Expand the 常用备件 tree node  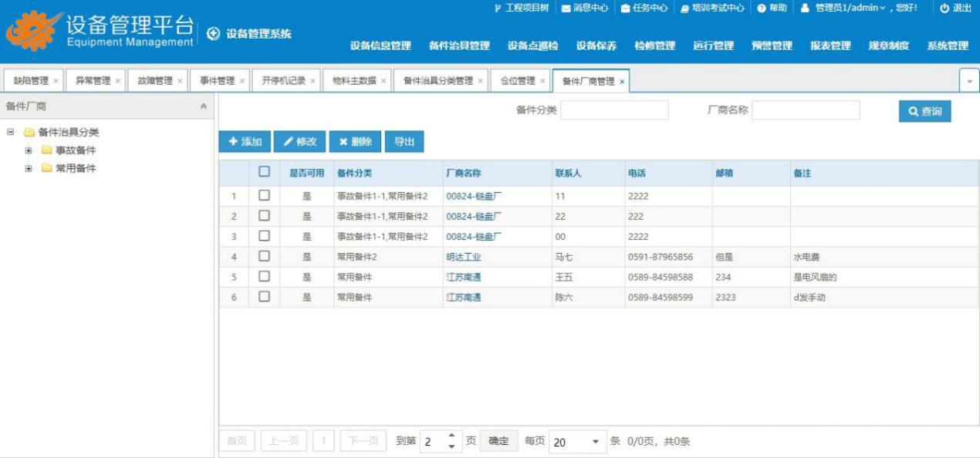[29, 169]
